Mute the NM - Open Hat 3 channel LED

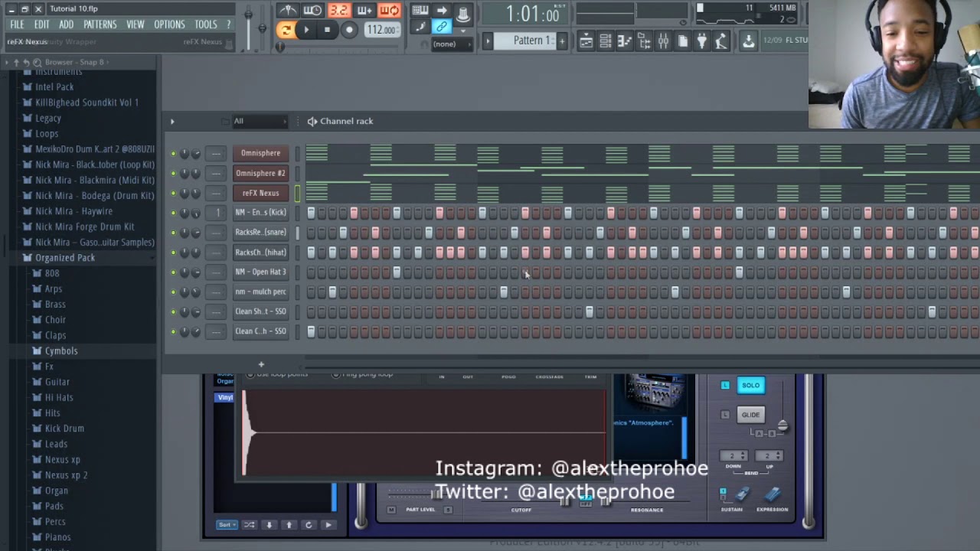(173, 272)
